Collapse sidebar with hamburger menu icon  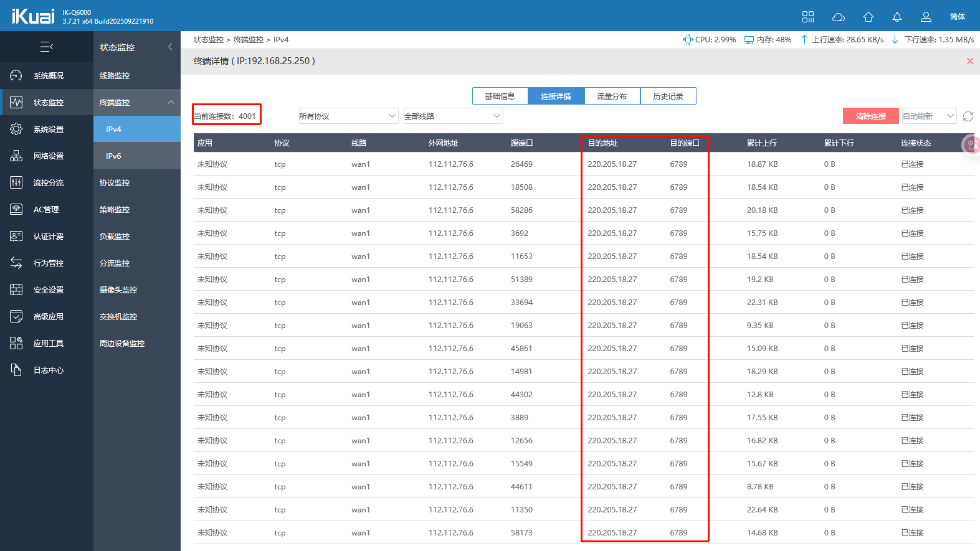tap(47, 47)
